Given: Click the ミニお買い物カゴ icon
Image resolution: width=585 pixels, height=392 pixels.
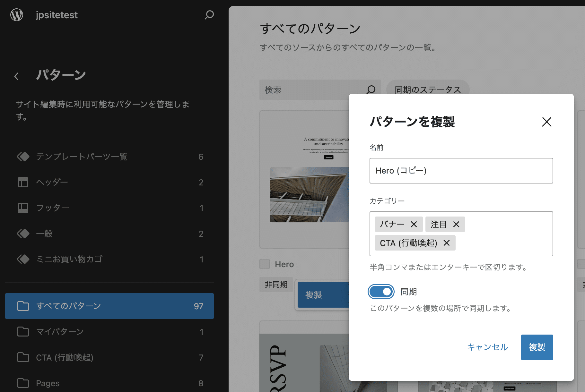Looking at the screenshot, I should click(x=23, y=259).
